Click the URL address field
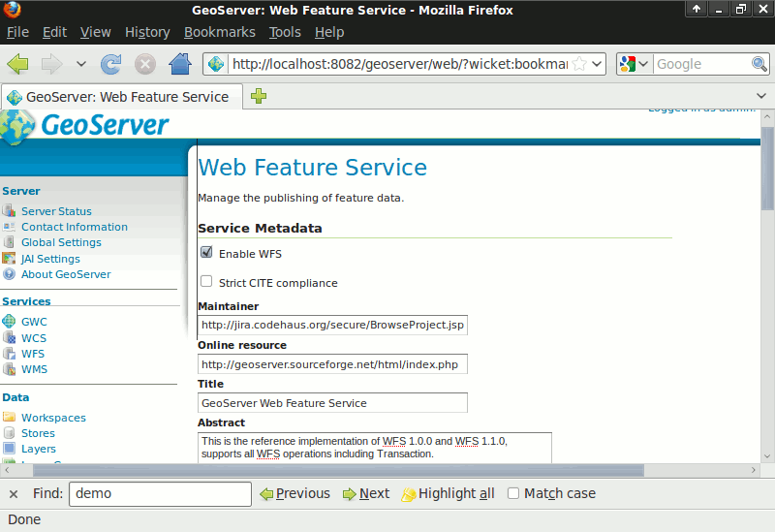 coord(399,64)
